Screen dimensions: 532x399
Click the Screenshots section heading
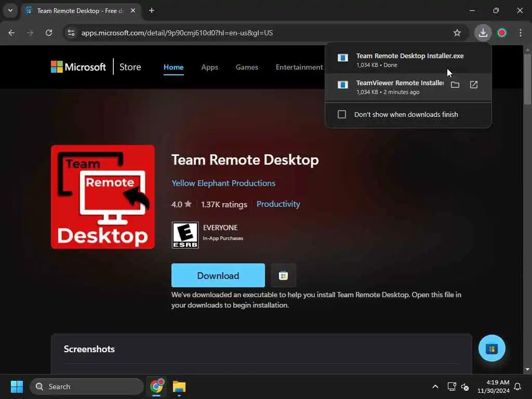point(89,349)
